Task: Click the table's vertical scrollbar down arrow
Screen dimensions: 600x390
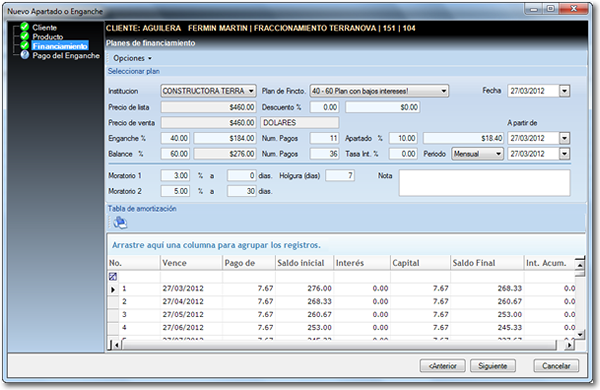Action: coord(580,335)
